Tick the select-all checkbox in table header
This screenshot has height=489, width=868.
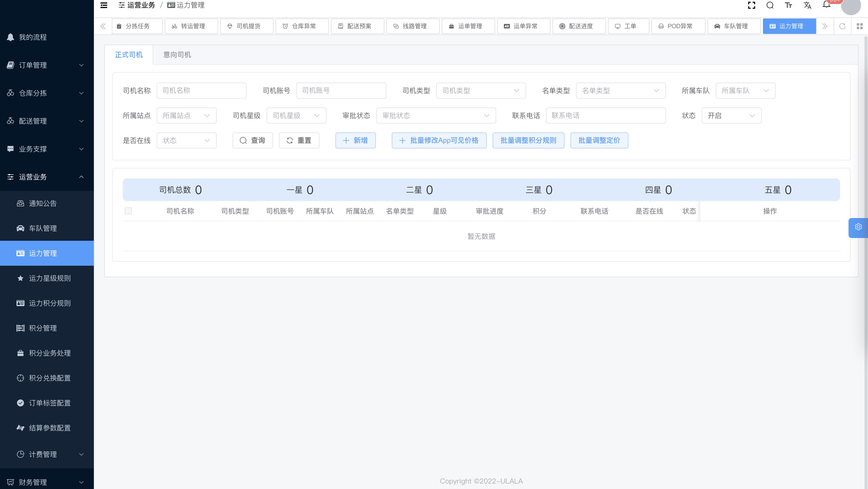[x=128, y=211]
